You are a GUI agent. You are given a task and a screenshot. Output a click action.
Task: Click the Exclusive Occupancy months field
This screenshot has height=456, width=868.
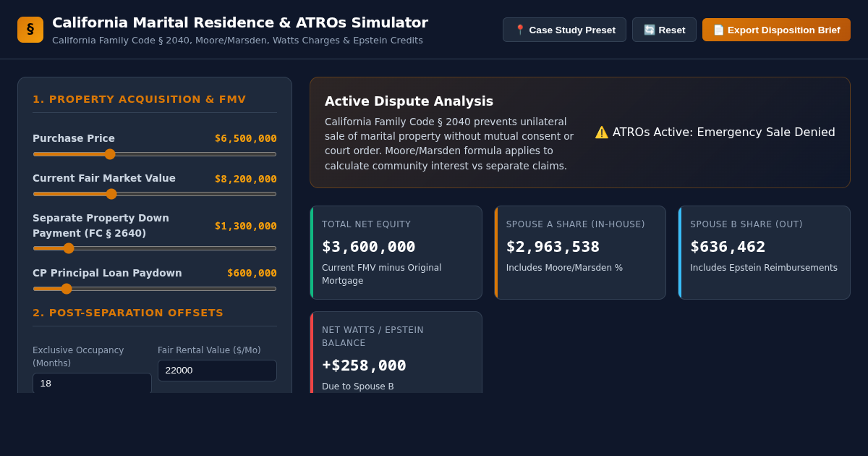coord(92,383)
